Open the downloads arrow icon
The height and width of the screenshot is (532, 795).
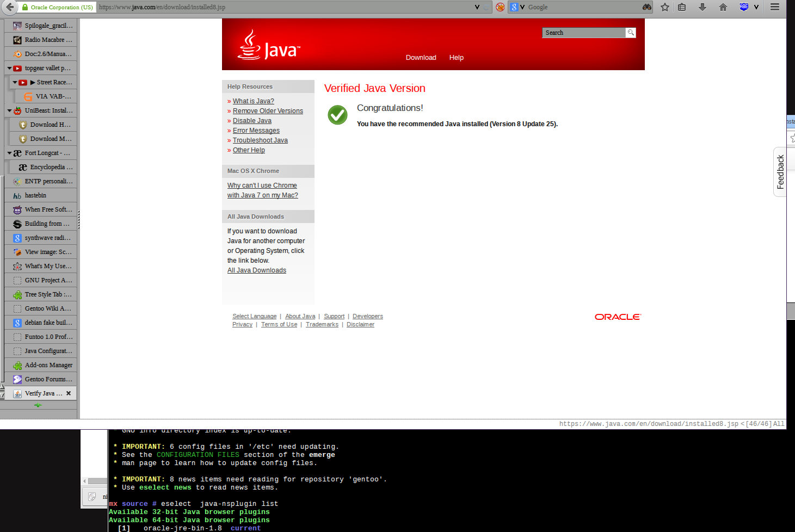click(702, 7)
